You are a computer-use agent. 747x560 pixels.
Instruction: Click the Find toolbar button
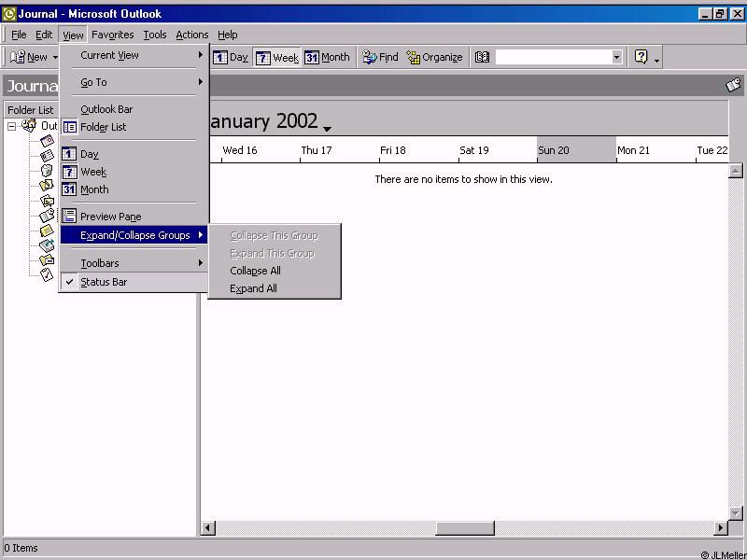[380, 57]
